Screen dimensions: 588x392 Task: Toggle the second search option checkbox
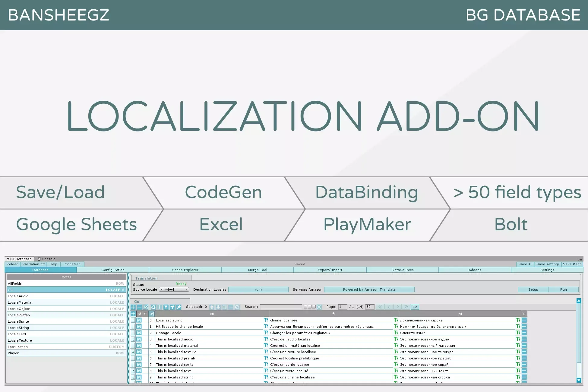click(310, 307)
